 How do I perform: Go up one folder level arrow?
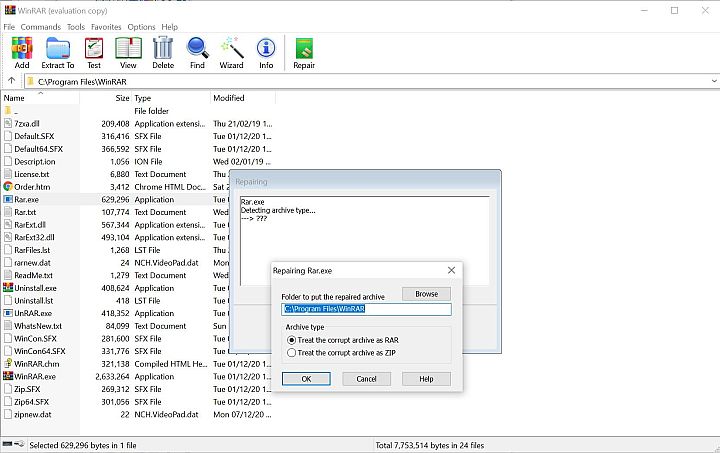coord(11,81)
